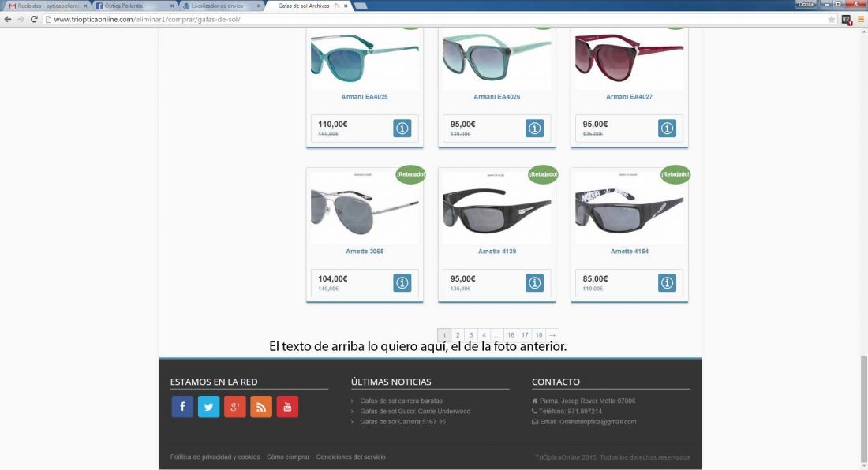Open the YouTube social icon
The height and width of the screenshot is (470, 868).
[x=287, y=406]
